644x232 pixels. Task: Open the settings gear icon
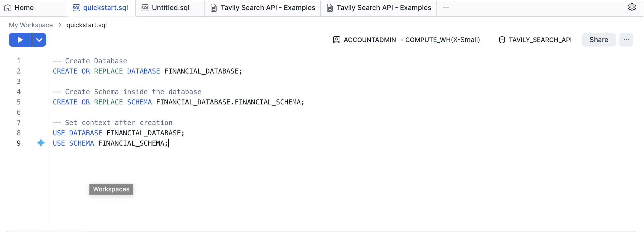[632, 7]
